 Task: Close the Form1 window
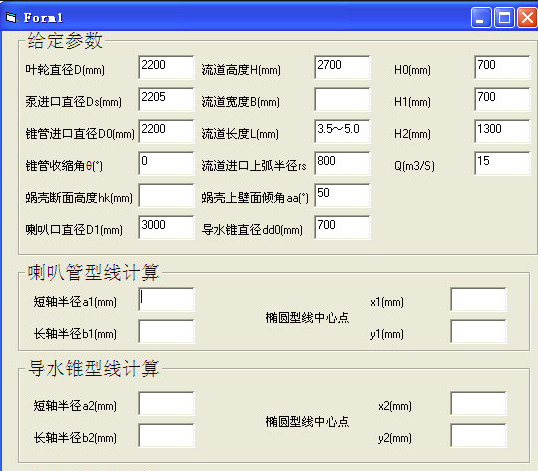(527, 17)
